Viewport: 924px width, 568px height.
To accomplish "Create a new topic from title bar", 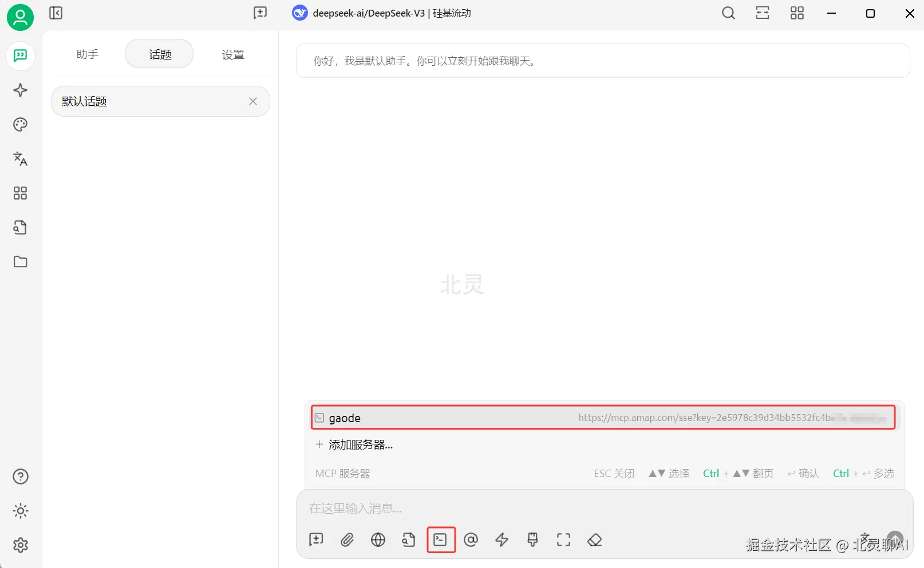I will coord(260,13).
